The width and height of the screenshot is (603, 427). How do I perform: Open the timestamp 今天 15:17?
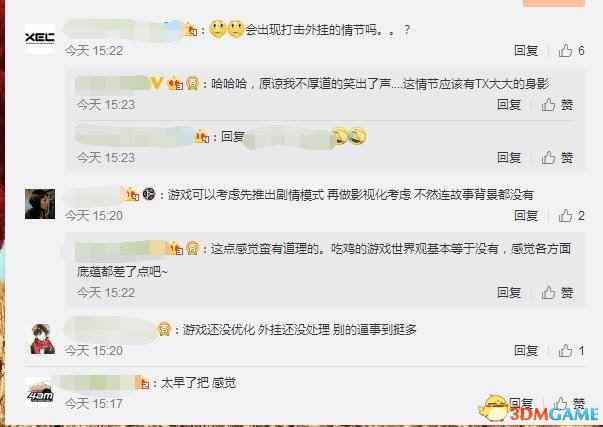[x=93, y=404]
